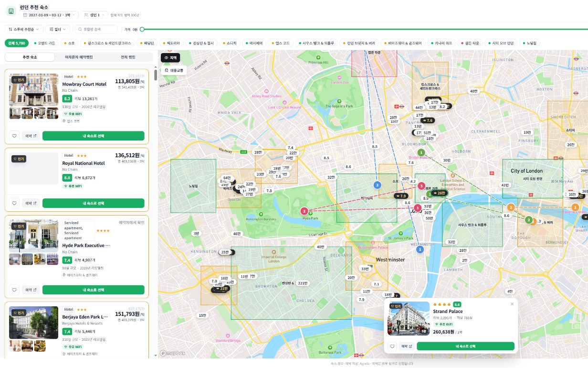Screen dimensions: 588x368
Task: Favorite Mowbray Court Hotel with heart icon
Action: pos(14,136)
